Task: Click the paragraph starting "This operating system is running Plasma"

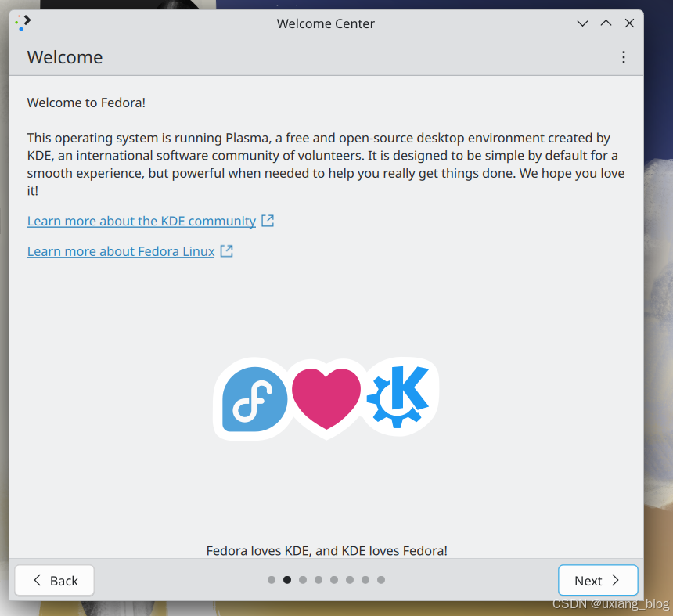Action: tap(326, 164)
